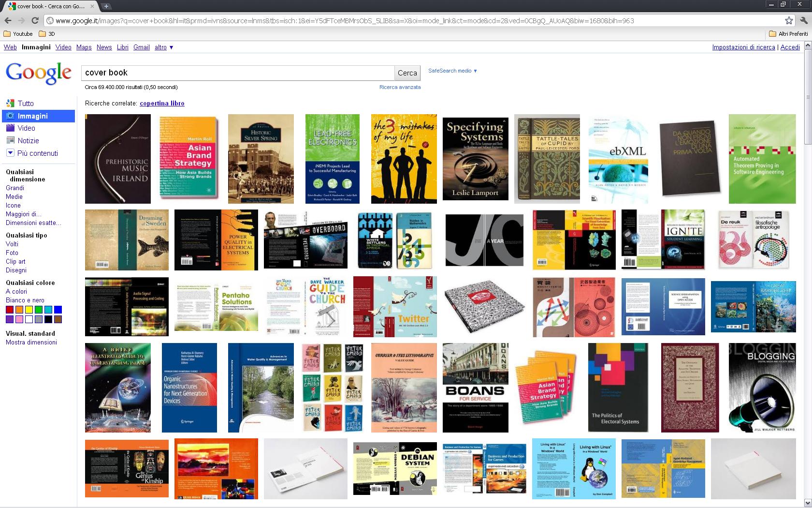Open the 3D bookmark folder
The width and height of the screenshot is (812, 508).
click(x=47, y=34)
